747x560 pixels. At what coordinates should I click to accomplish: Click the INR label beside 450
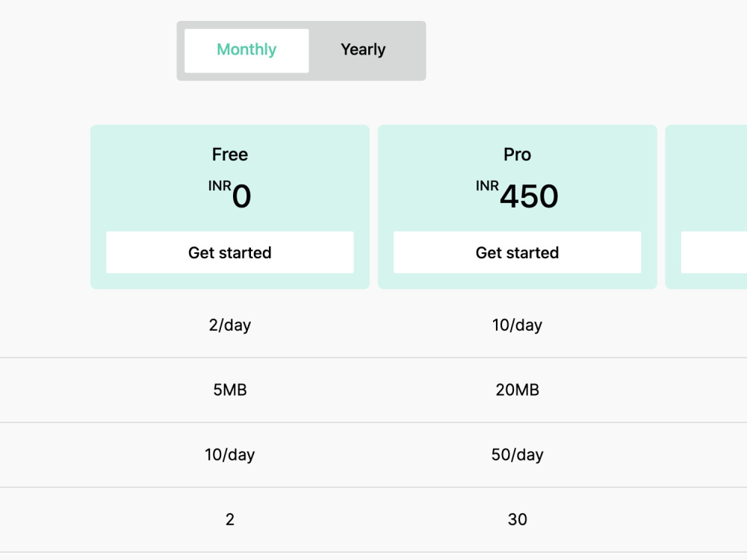pyautogui.click(x=487, y=186)
